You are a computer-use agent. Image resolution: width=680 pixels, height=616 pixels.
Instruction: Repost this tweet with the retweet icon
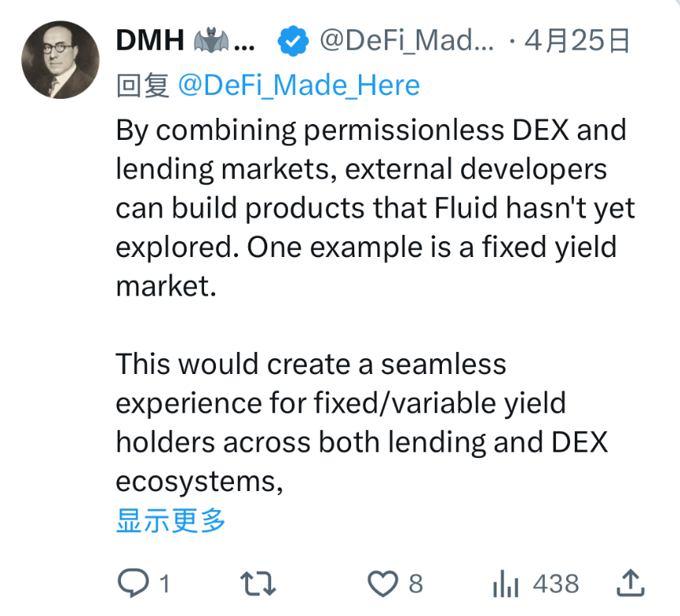click(x=258, y=584)
